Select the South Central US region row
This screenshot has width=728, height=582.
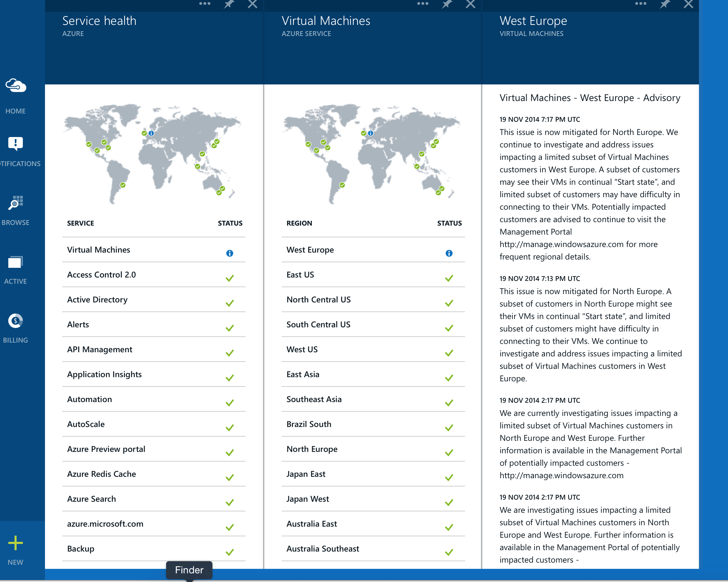click(x=373, y=325)
